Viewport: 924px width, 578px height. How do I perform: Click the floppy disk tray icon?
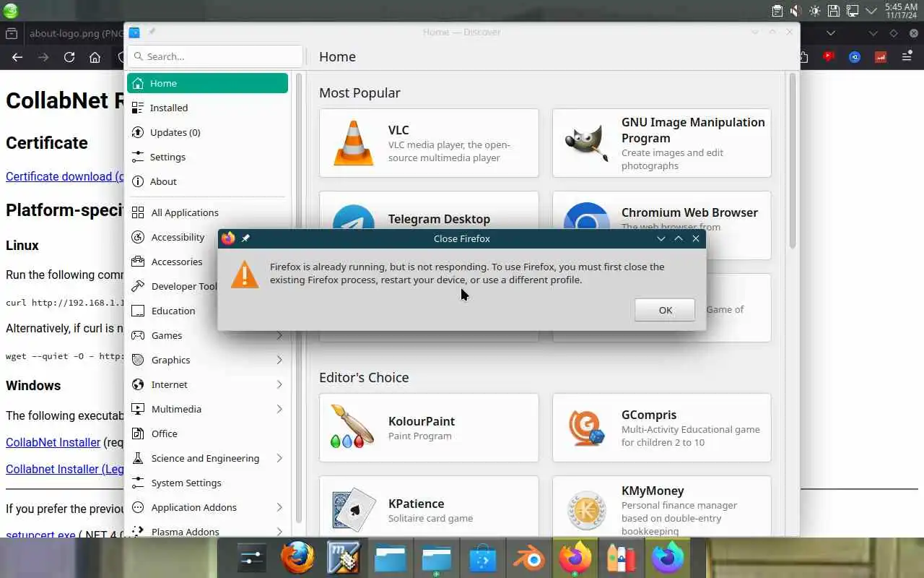pos(833,11)
